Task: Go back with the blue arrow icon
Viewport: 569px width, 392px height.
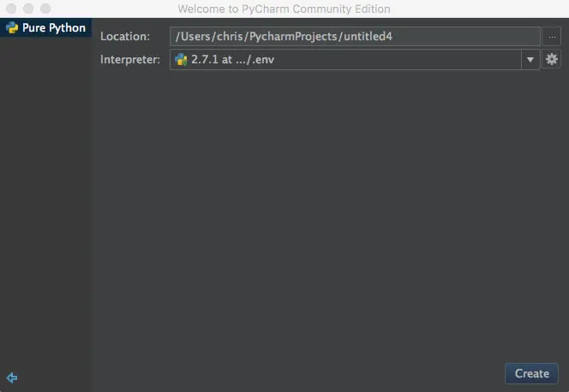Action: (x=12, y=377)
